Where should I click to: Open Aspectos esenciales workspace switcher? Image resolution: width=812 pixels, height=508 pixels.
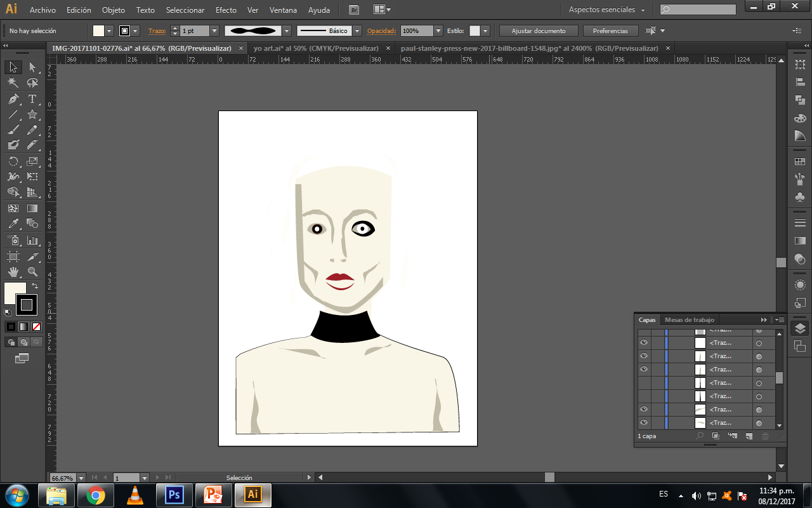point(607,10)
